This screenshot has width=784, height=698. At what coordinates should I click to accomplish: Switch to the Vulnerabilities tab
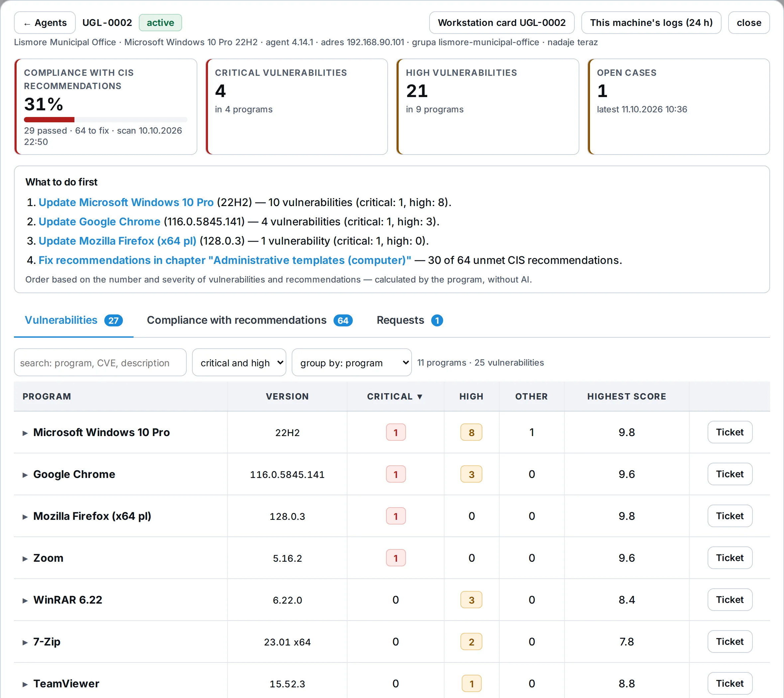[74, 320]
